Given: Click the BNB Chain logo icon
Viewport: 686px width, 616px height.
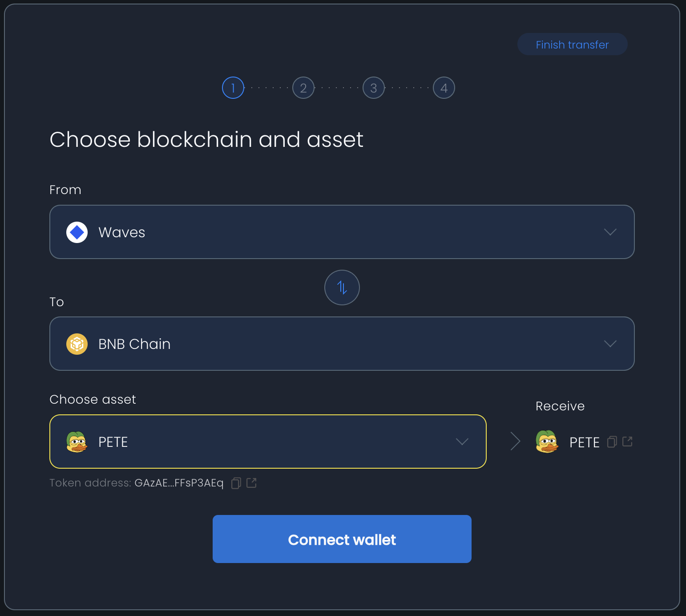Looking at the screenshot, I should pyautogui.click(x=77, y=344).
